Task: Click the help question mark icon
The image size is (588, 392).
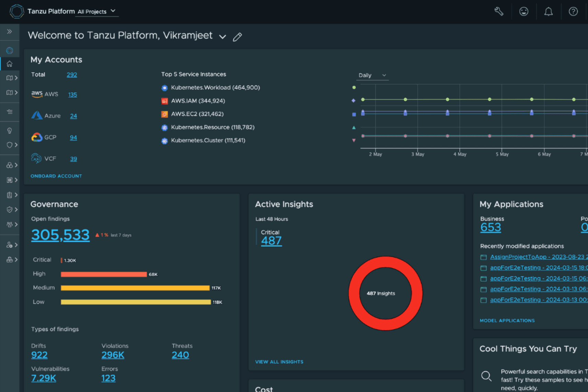Action: pos(573,12)
